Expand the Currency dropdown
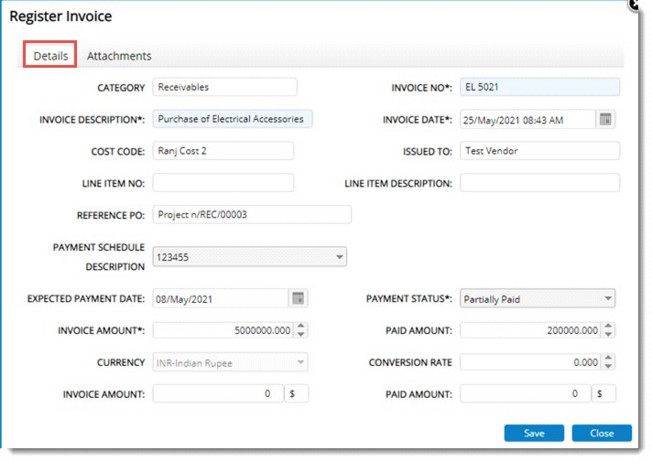The width and height of the screenshot is (652, 462). [x=302, y=362]
